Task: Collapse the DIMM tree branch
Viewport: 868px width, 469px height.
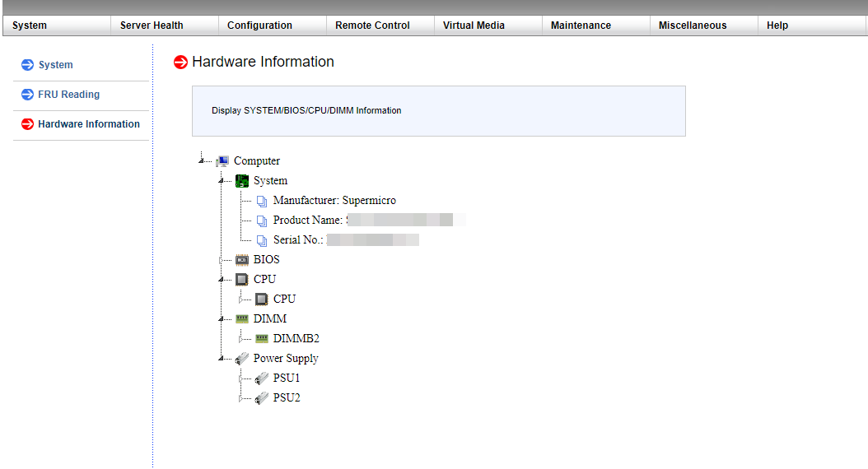Action: [222, 319]
